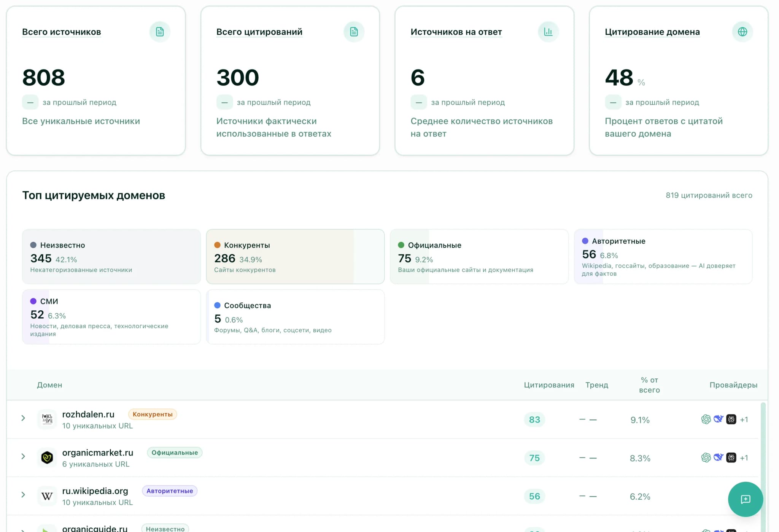
Task: Expand the organicmarket.ru domain row
Action: click(23, 456)
